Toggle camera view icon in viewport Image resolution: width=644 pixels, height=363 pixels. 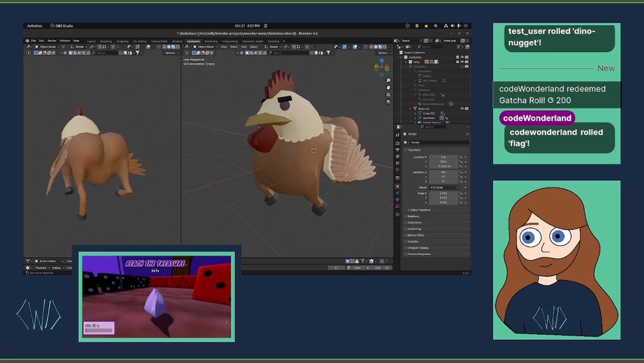388,94
